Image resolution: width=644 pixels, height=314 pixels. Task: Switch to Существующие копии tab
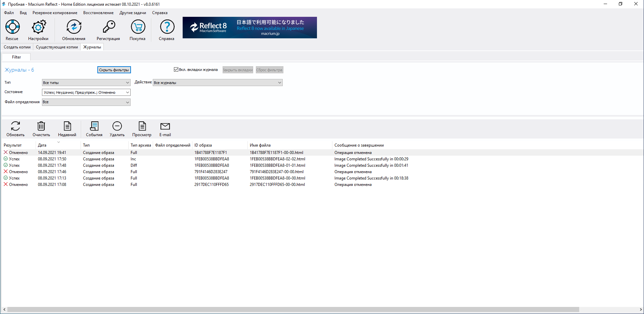coord(57,47)
